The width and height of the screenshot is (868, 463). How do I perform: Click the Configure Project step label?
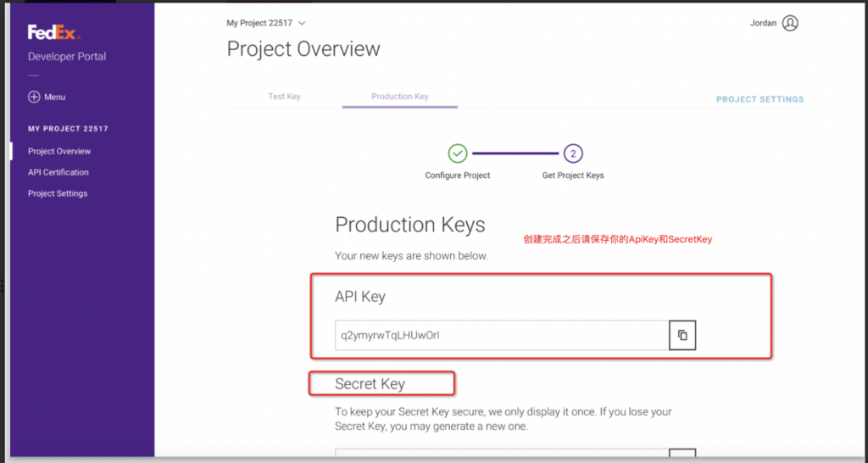(x=458, y=176)
